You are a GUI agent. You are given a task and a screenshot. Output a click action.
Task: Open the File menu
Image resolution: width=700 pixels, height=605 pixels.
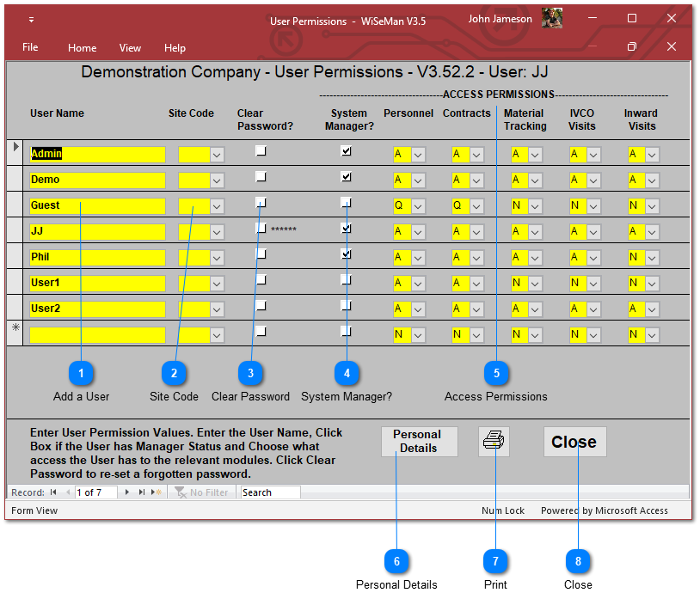[30, 47]
